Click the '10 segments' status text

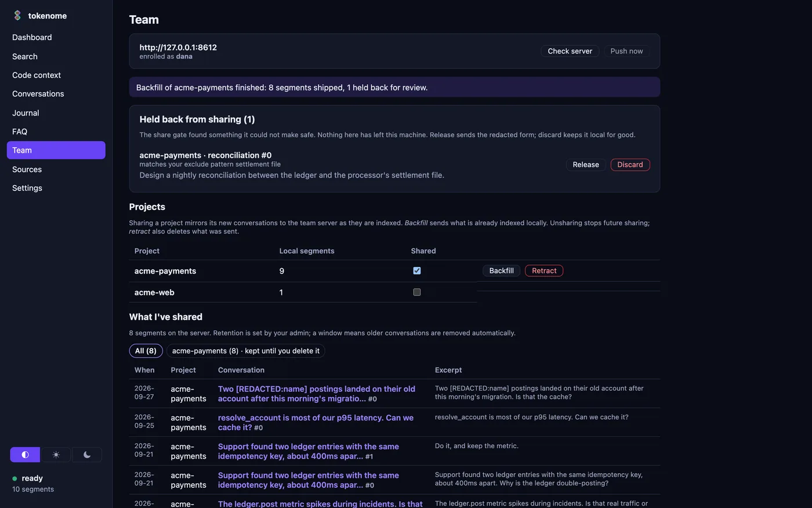[x=33, y=489]
